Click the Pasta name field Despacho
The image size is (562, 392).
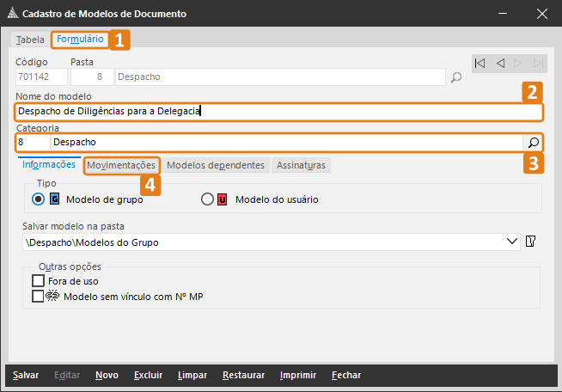280,77
